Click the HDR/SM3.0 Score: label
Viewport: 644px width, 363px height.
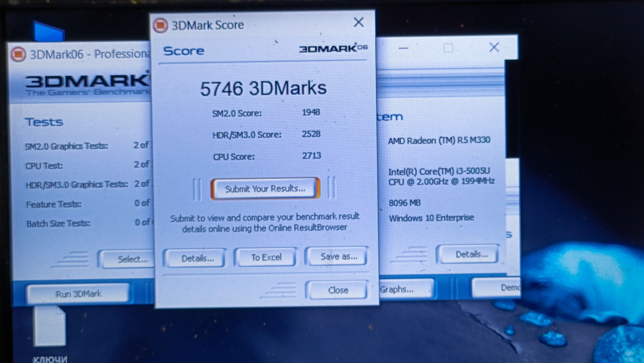click(247, 135)
